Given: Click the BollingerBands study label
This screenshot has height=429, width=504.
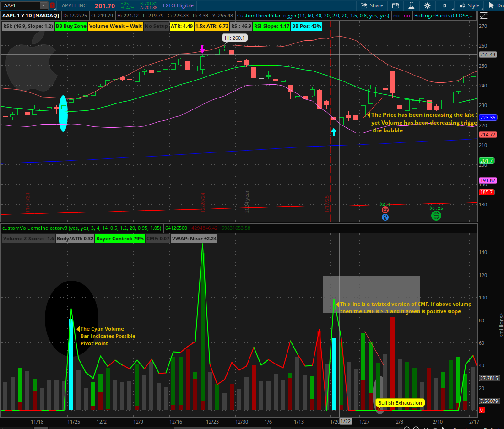Looking at the screenshot, I should coord(444,16).
